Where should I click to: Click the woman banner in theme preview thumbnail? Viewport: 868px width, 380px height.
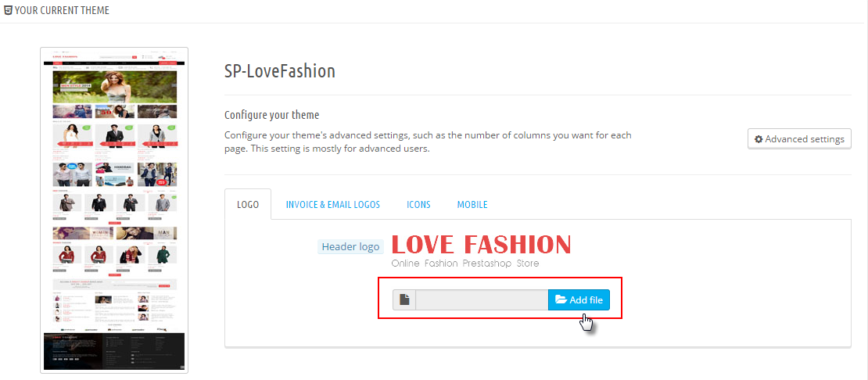coord(114,88)
